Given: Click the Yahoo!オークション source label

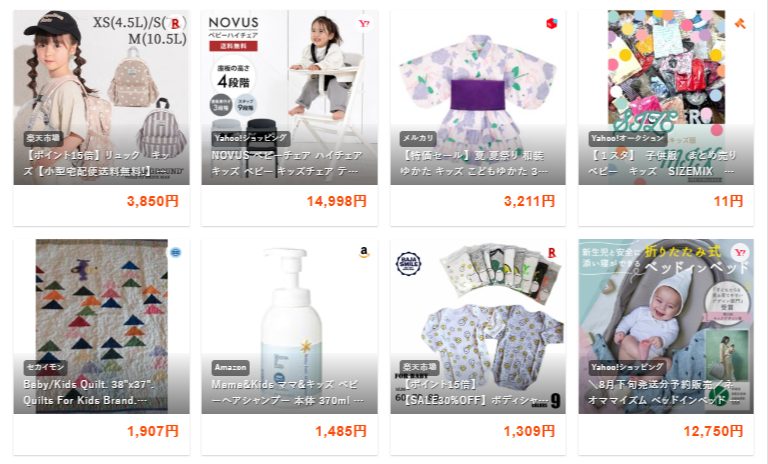Looking at the screenshot, I should pyautogui.click(x=627, y=138).
